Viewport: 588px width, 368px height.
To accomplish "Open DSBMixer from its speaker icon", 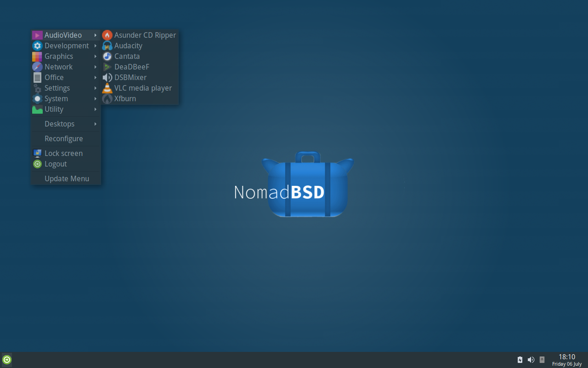I will pos(107,77).
